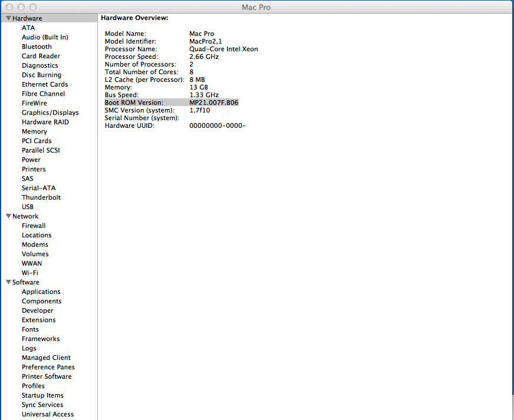514x420 pixels.
Task: Zoom the Mac Pro window
Action: click(33, 7)
